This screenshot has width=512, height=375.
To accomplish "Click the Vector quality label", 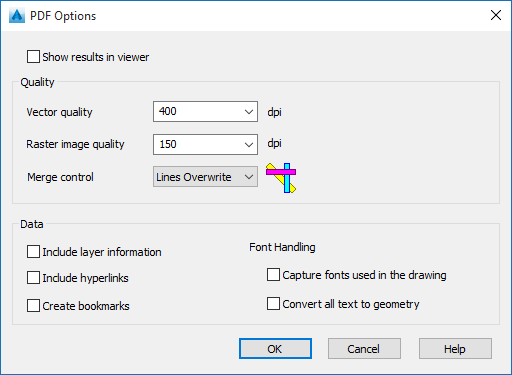I will (59, 112).
